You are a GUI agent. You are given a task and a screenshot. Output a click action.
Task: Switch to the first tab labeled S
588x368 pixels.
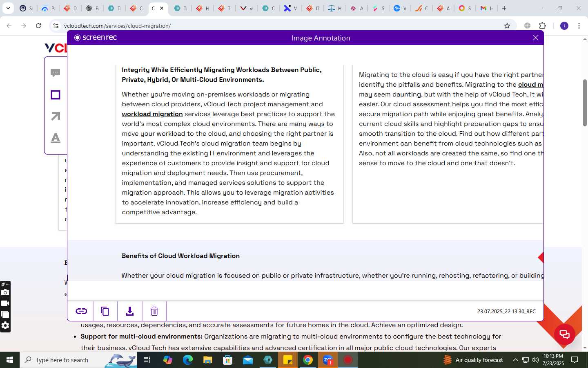26,8
